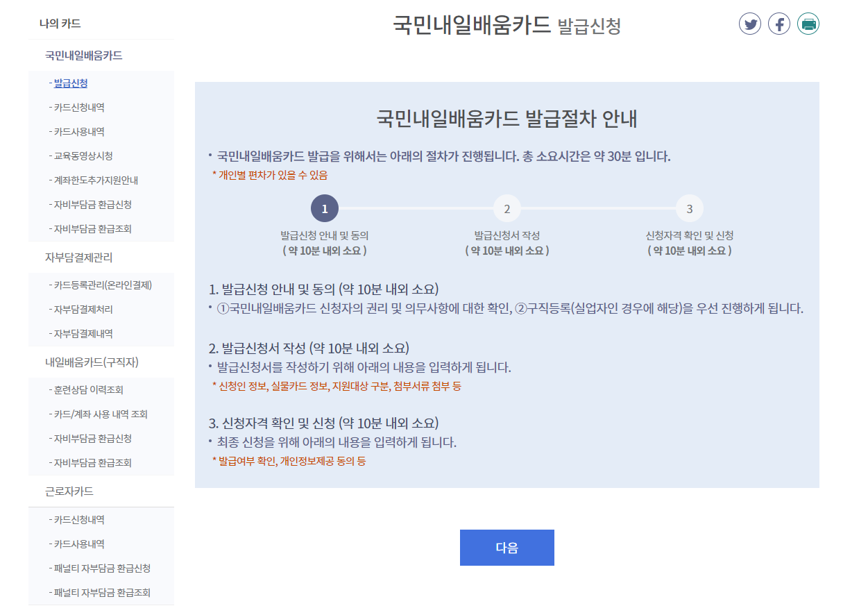Image resolution: width=868 pixels, height=615 pixels.
Task: Open 자비부담금 환급신청 under 내일배움카드(구직자)
Action: [93, 439]
